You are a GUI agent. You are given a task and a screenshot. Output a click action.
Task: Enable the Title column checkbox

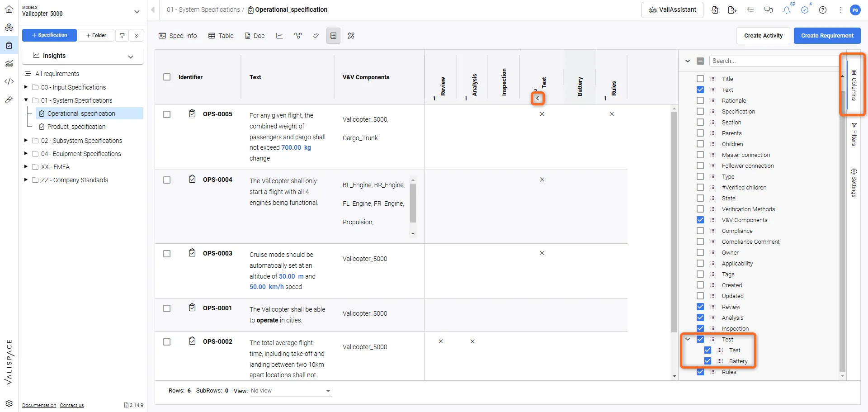point(700,79)
